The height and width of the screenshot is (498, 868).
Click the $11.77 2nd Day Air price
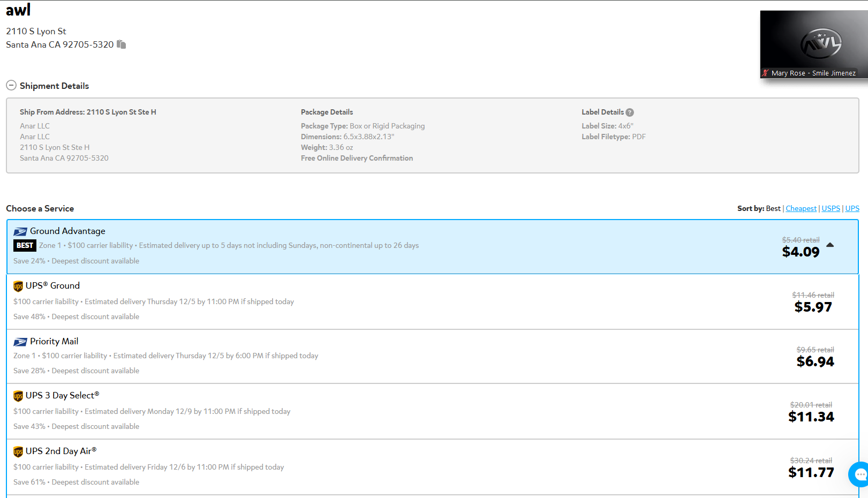tap(811, 472)
